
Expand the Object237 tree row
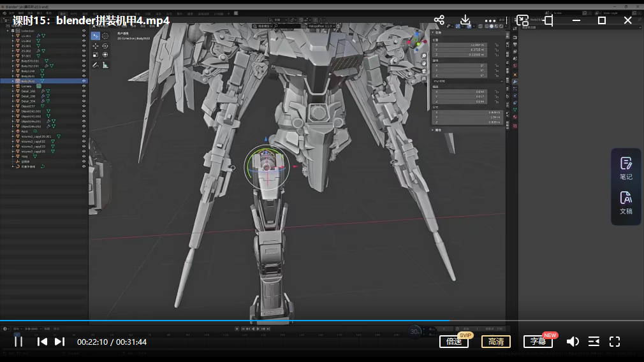point(13,106)
